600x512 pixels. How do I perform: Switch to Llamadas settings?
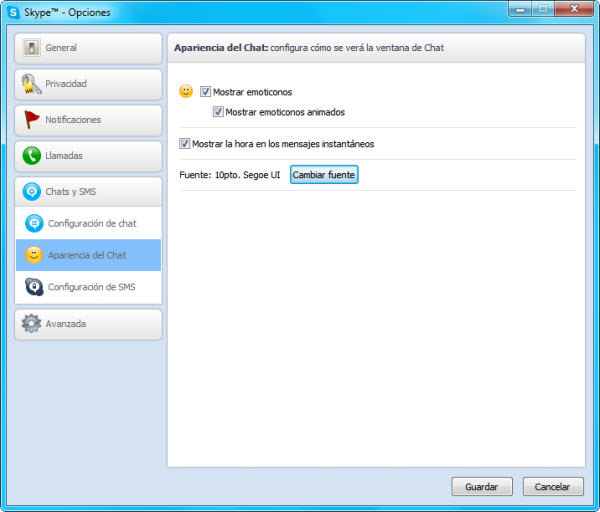pyautogui.click(x=88, y=156)
